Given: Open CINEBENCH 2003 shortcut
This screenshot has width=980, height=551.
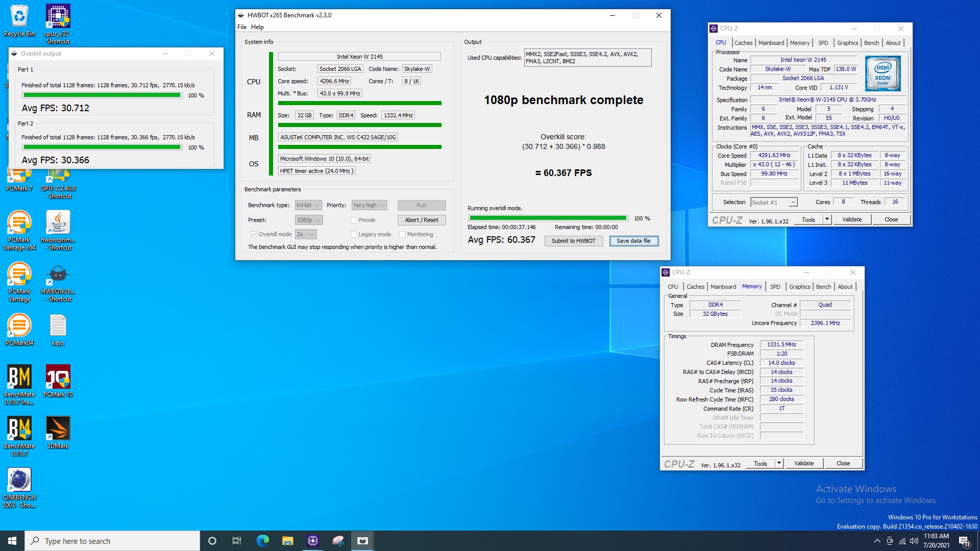Looking at the screenshot, I should tap(19, 488).
